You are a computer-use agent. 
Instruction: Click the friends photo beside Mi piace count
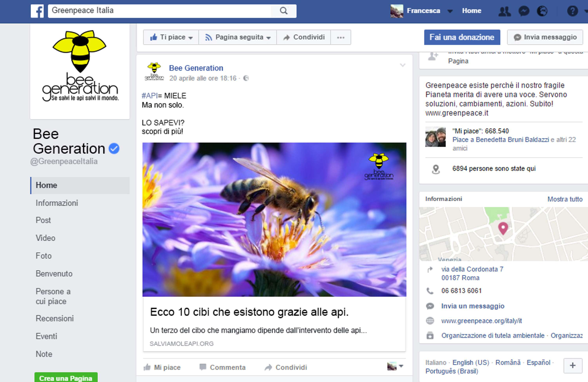[x=435, y=137]
